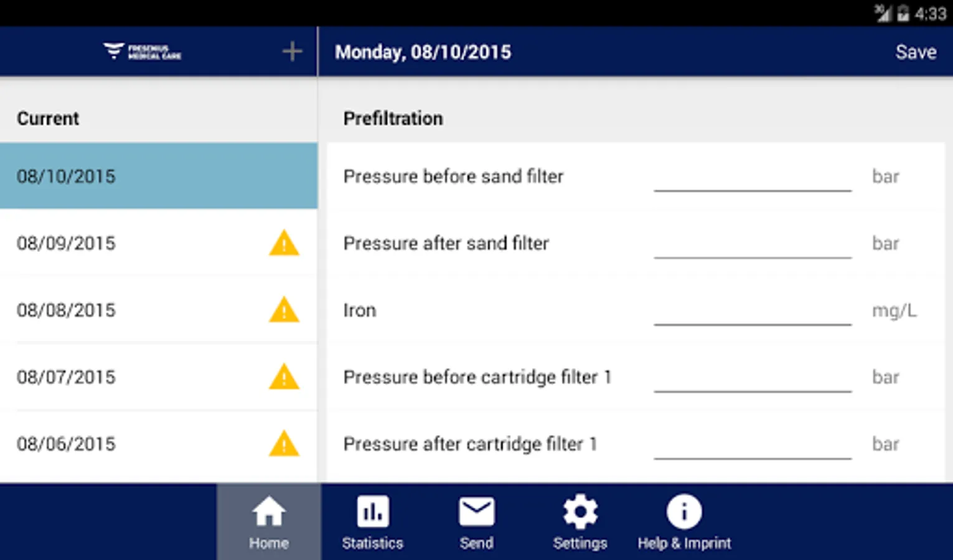
Task: Focus Pressure before sand filter field
Action: coord(752,177)
